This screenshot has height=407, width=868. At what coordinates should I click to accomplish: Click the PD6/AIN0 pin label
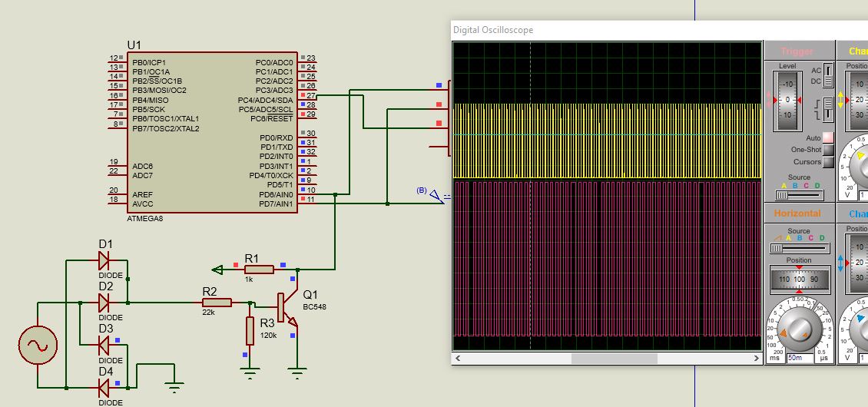(x=276, y=194)
